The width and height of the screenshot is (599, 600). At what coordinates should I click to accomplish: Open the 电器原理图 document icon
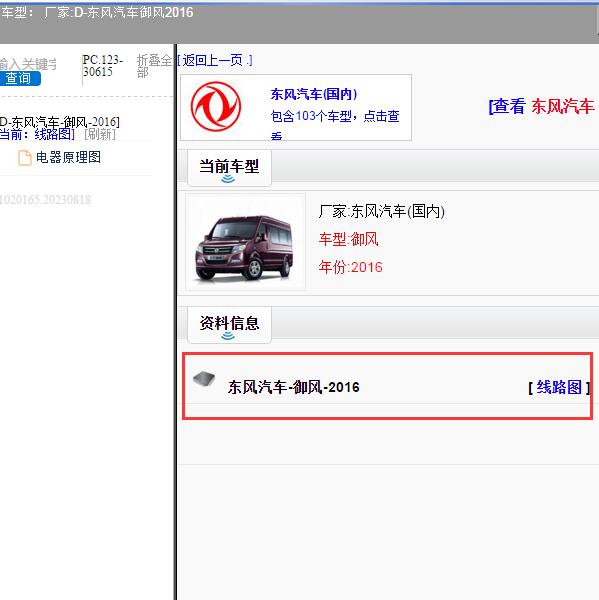25,158
